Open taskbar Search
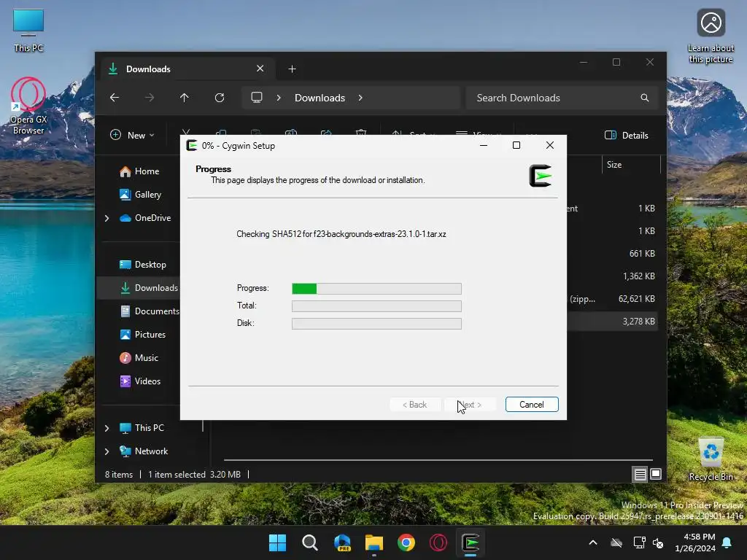The width and height of the screenshot is (747, 560). click(309, 542)
